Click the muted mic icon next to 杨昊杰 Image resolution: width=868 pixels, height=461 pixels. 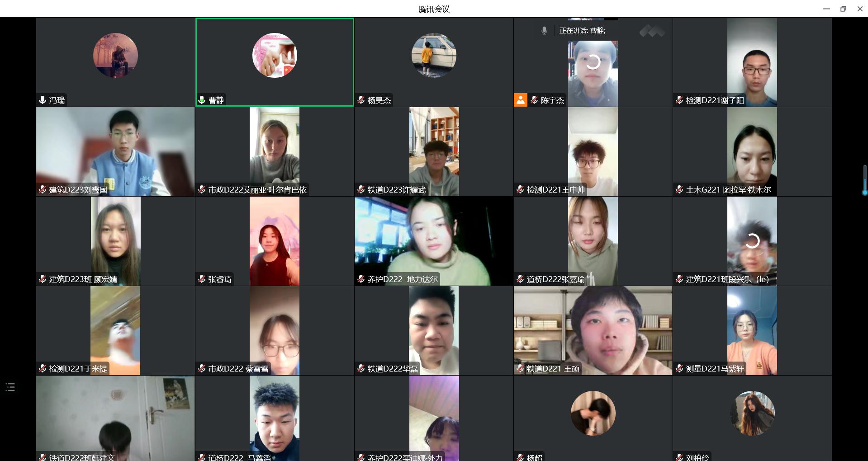[361, 100]
